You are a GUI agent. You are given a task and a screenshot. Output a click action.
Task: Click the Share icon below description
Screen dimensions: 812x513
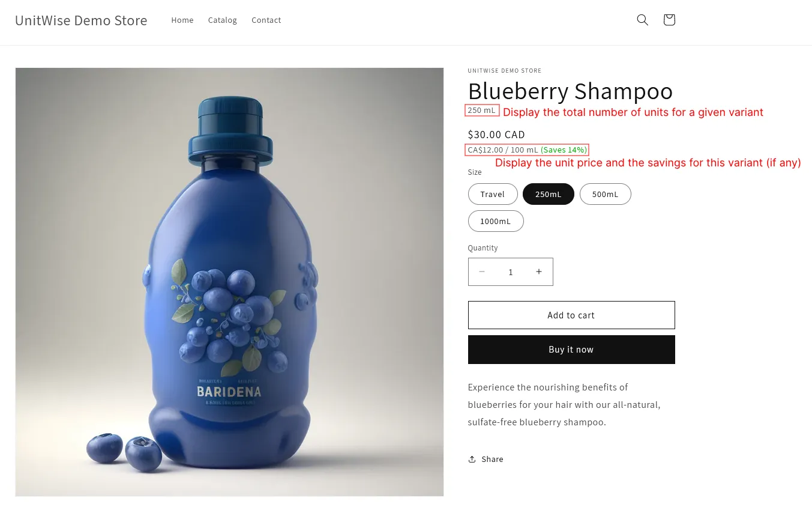(x=472, y=459)
